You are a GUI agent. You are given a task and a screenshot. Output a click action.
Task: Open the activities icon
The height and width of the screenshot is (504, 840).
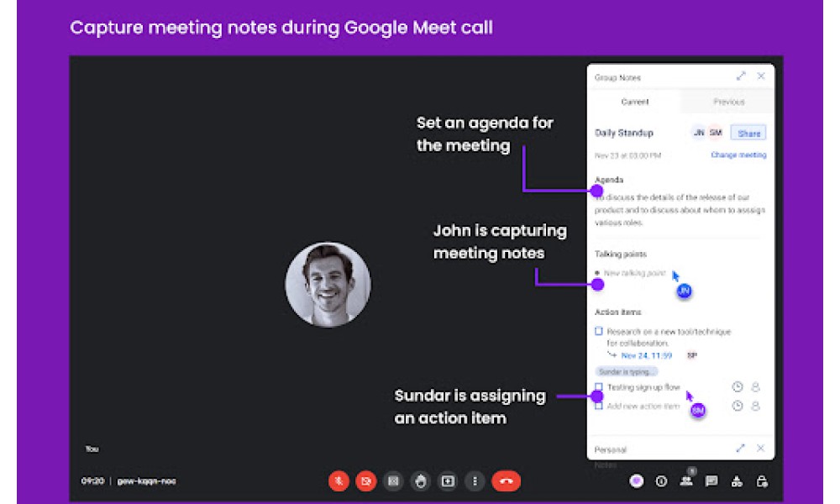pyautogui.click(x=737, y=481)
